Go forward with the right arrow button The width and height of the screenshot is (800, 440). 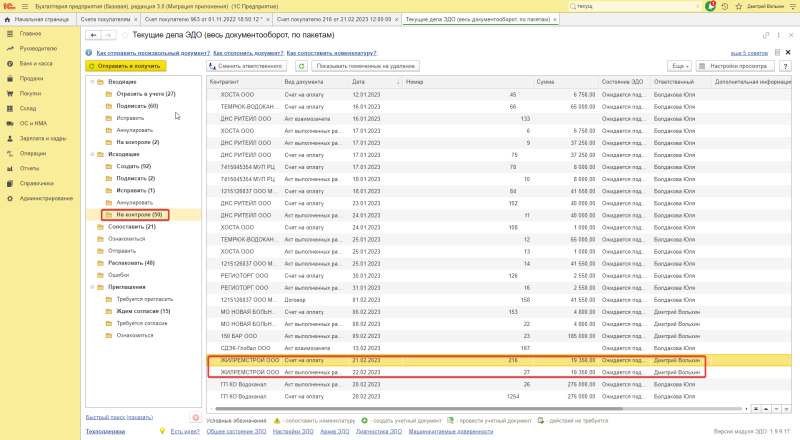(x=108, y=35)
